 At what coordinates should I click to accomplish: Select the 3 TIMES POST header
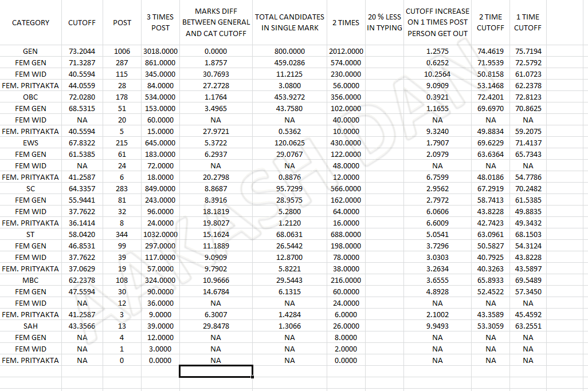point(160,22)
